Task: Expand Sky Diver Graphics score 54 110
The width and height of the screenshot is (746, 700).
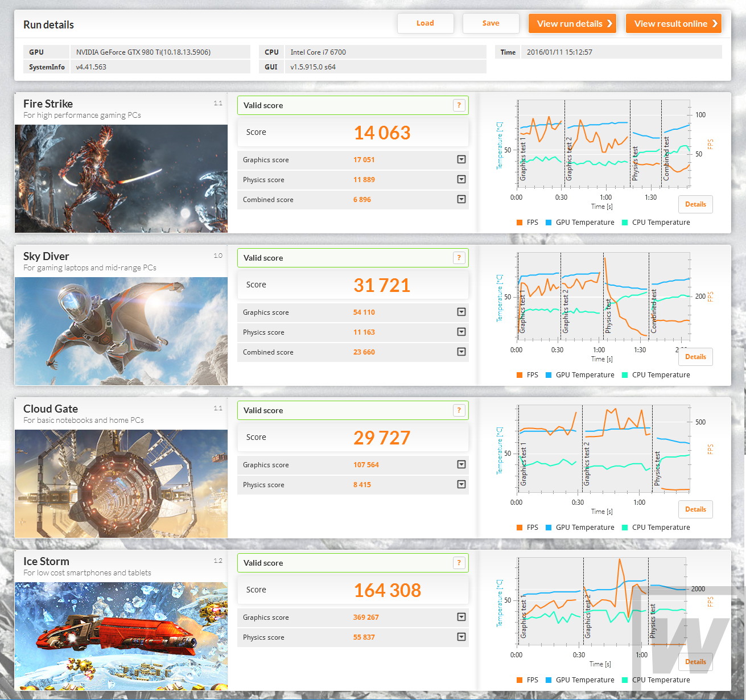Action: [x=461, y=312]
